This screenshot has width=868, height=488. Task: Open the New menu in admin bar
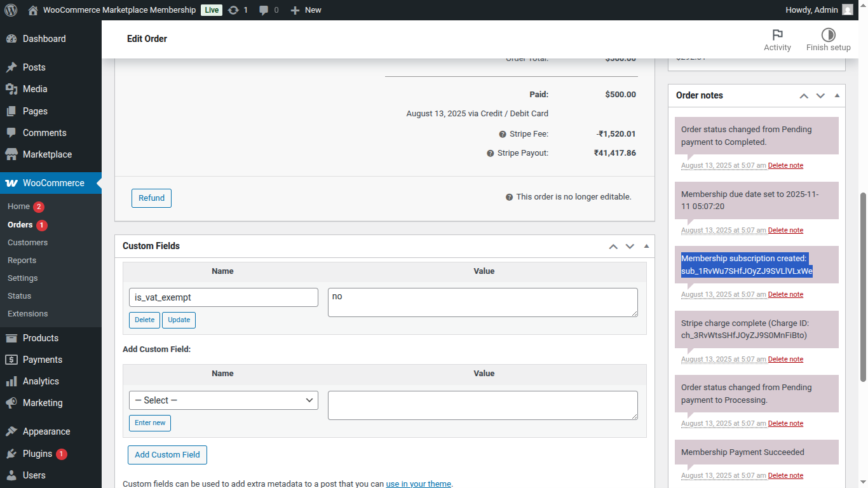305,10
